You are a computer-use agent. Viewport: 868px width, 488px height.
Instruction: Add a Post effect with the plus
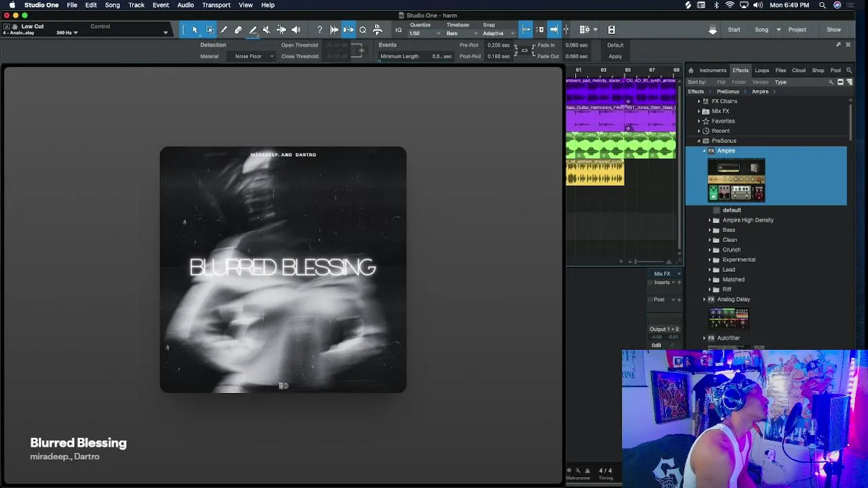pyautogui.click(x=679, y=300)
